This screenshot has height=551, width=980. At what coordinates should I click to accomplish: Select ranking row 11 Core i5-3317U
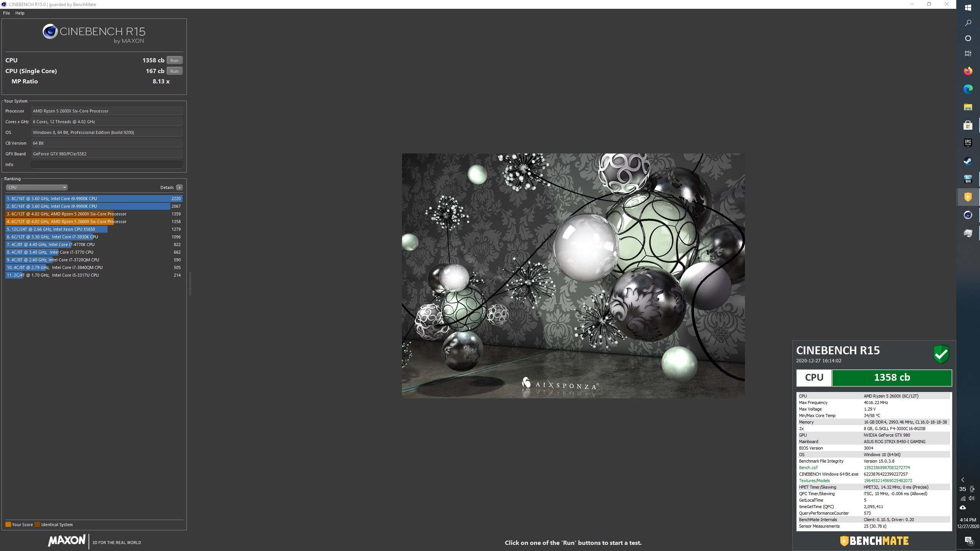tap(94, 275)
